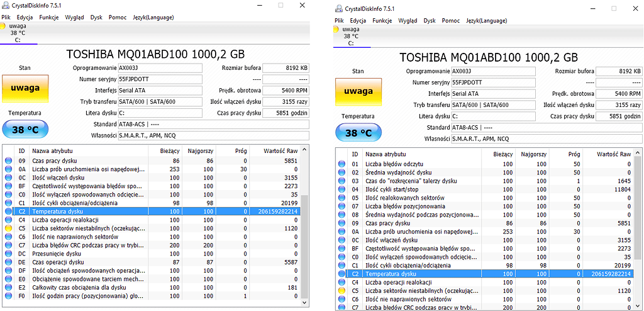Click blue status icon of row 05, right window

[x=341, y=198]
